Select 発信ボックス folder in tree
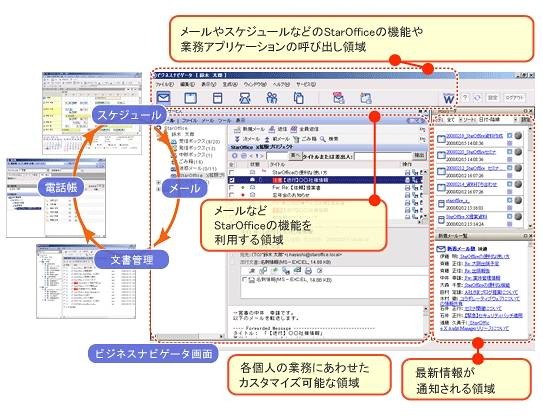 pos(197,148)
